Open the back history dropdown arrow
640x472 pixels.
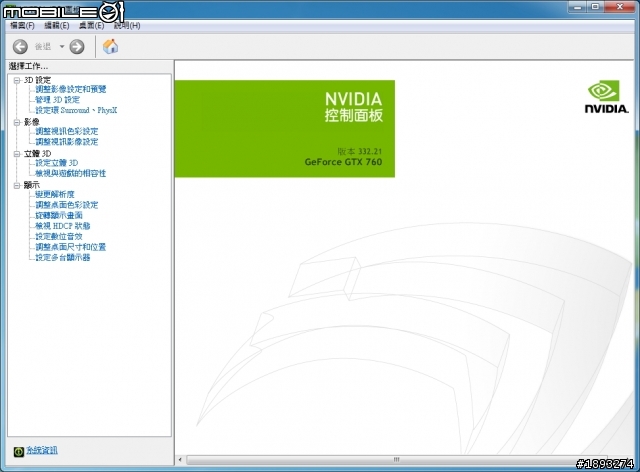point(62,47)
